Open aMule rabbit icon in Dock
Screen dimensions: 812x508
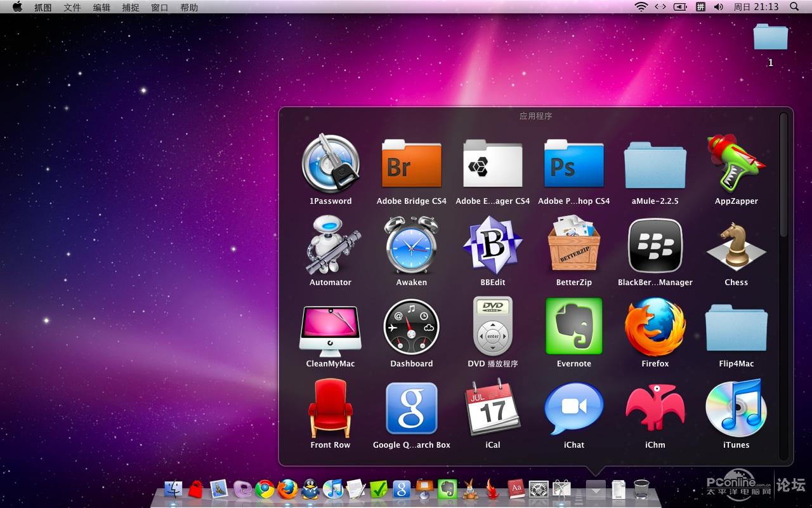point(470,489)
